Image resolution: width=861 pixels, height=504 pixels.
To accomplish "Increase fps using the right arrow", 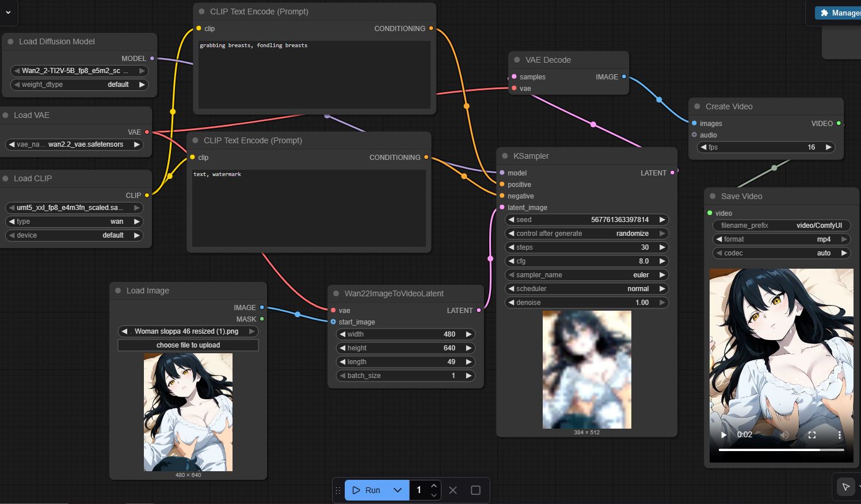I will pyautogui.click(x=828, y=147).
